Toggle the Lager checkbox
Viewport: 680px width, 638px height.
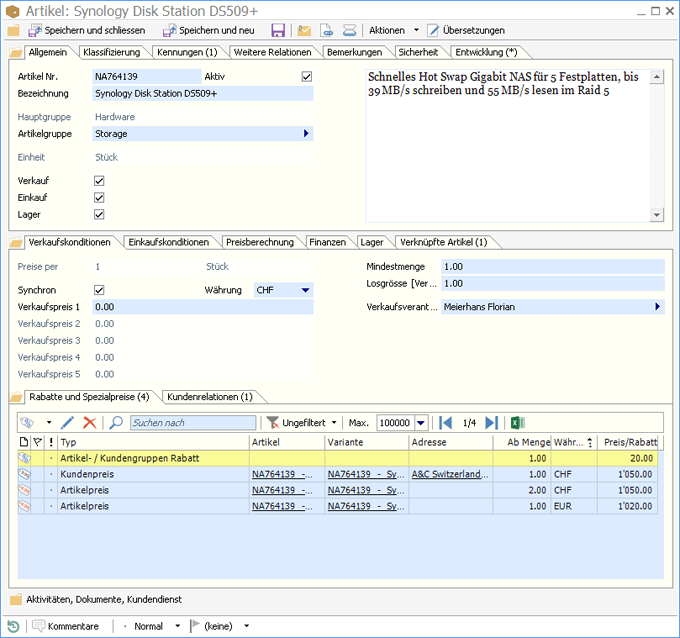click(99, 215)
